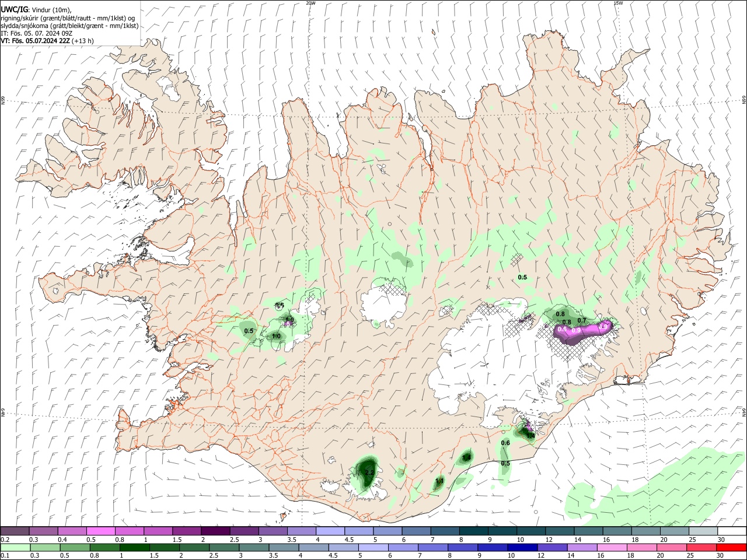Pick the dark teal swatch labeled 8 in upper row

474,531
